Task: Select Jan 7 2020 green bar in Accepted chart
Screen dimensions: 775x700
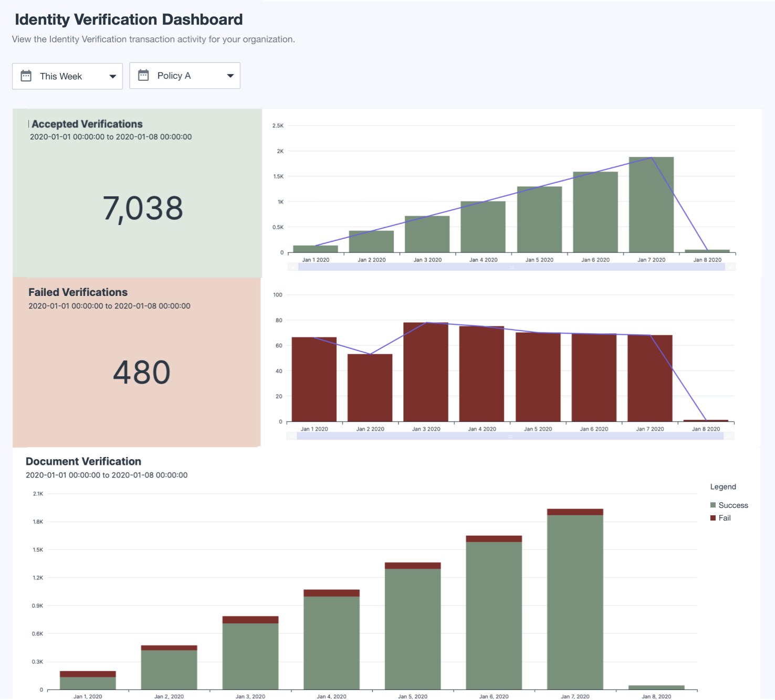Action: pos(651,205)
